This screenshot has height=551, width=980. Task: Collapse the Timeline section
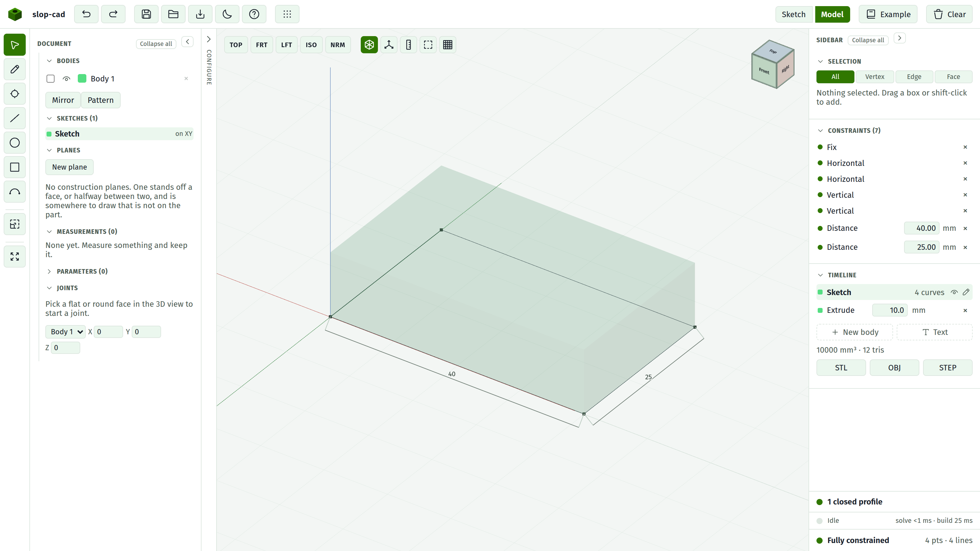(x=820, y=275)
